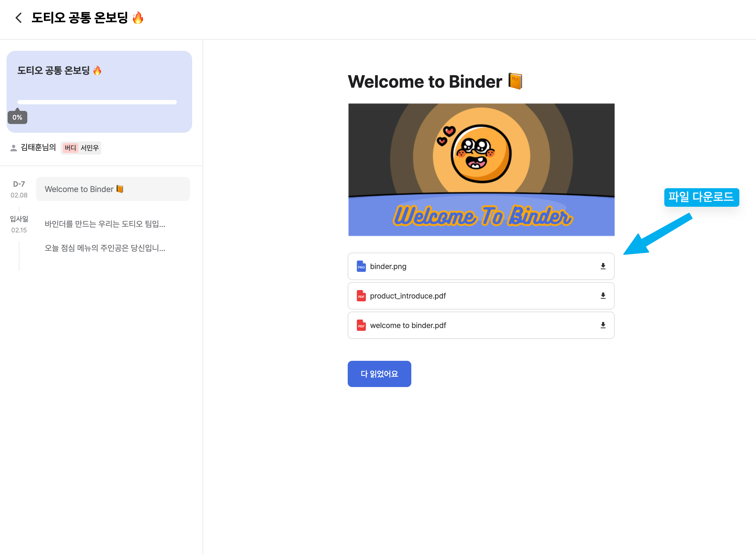Click the PDF icon beside product_introduce.pdf
756x555 pixels.
(361, 296)
